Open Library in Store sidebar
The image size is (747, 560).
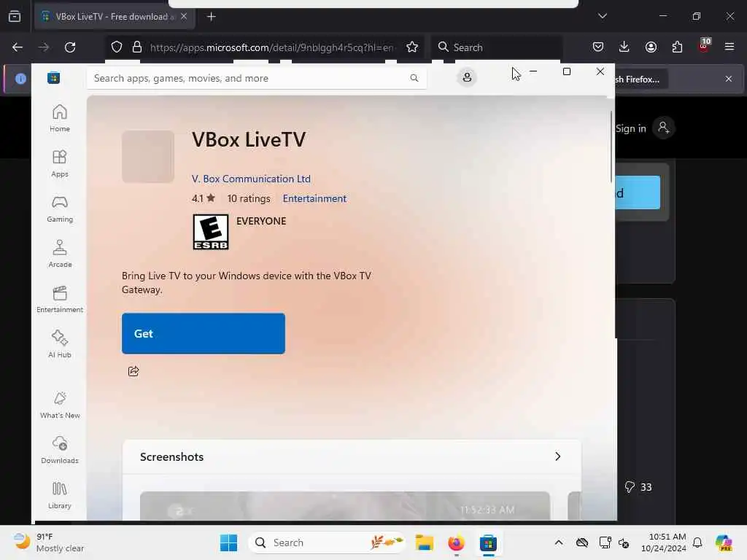pos(60,495)
